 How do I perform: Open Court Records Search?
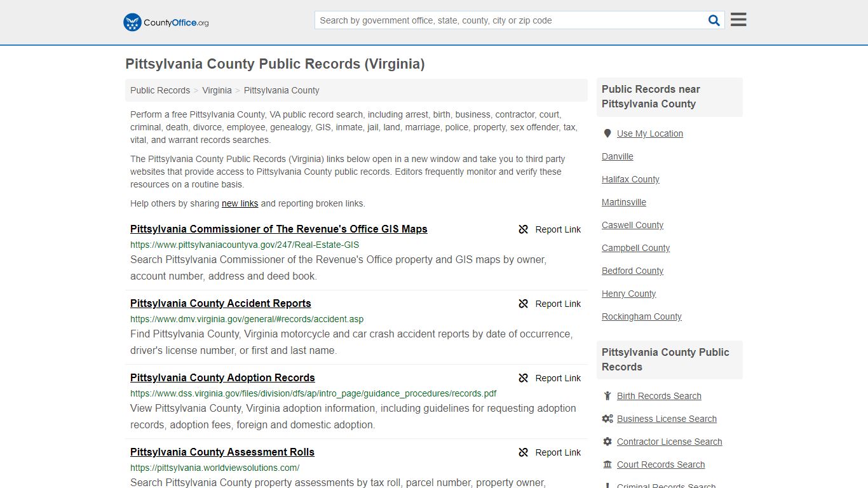click(x=661, y=464)
